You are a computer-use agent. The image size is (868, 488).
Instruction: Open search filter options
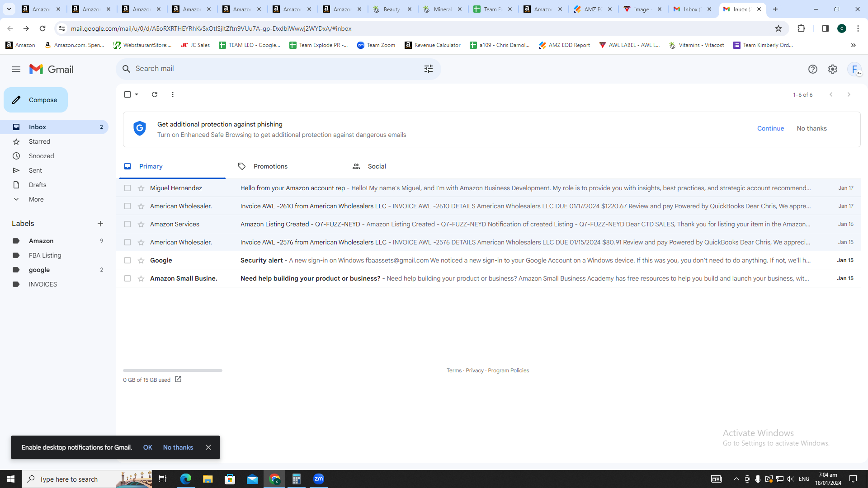click(x=429, y=69)
